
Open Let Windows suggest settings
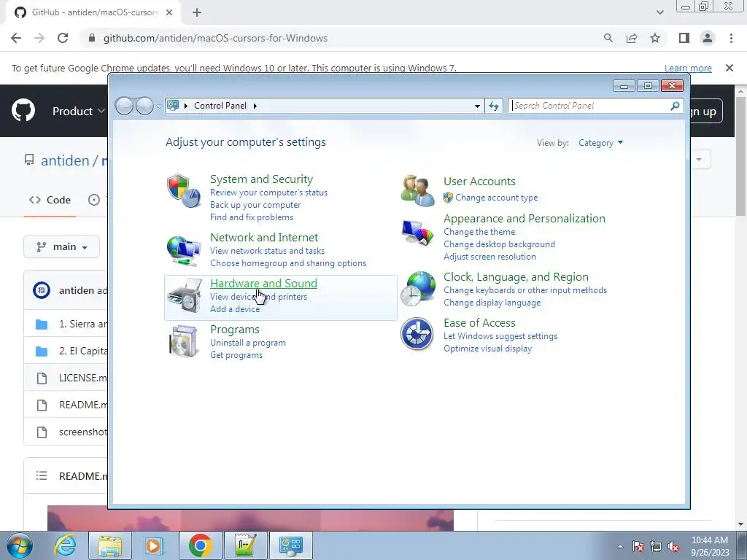pyautogui.click(x=500, y=335)
